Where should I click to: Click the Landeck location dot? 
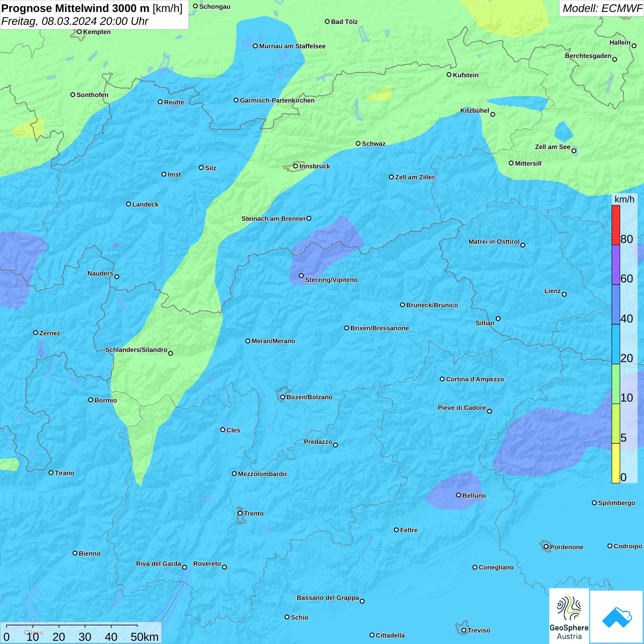click(x=128, y=204)
